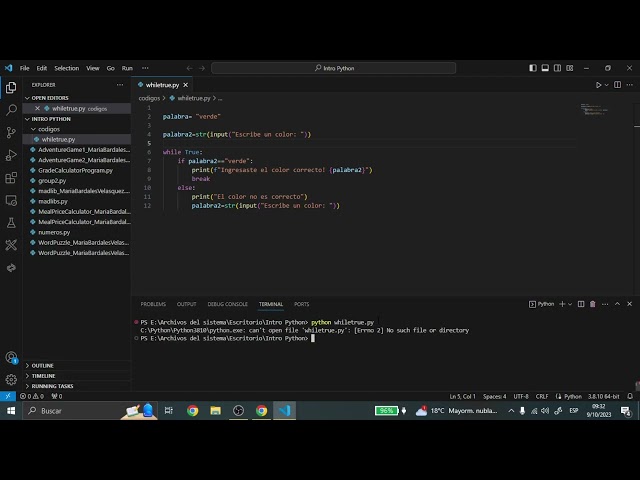This screenshot has height=480, width=640.
Task: Click the Run Python File play button
Action: pyautogui.click(x=598, y=85)
